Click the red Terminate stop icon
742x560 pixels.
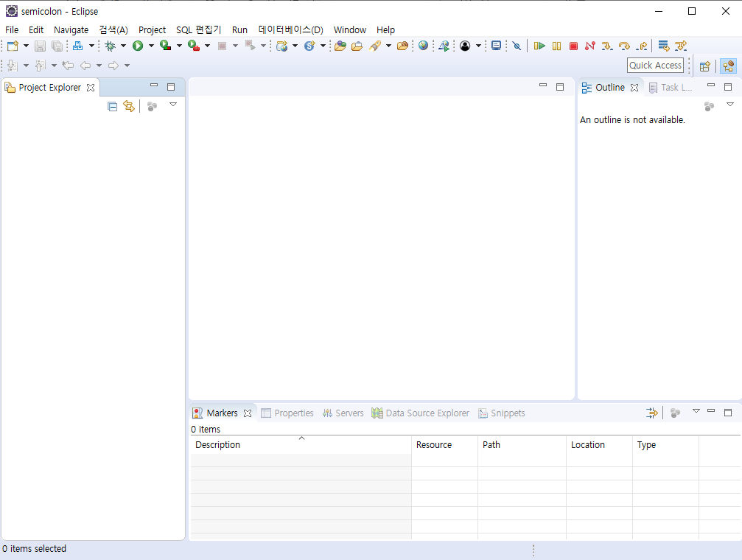pyautogui.click(x=573, y=46)
